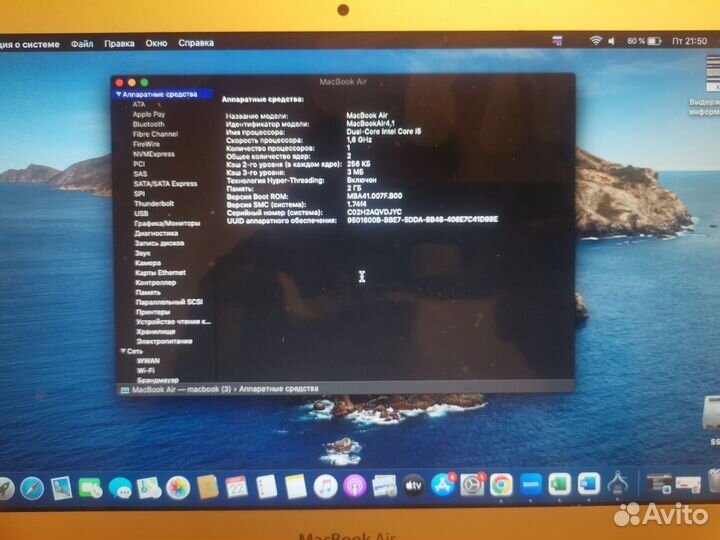Select Графика/Мониторы in the sidebar
The width and height of the screenshot is (720, 540).
coord(167,224)
